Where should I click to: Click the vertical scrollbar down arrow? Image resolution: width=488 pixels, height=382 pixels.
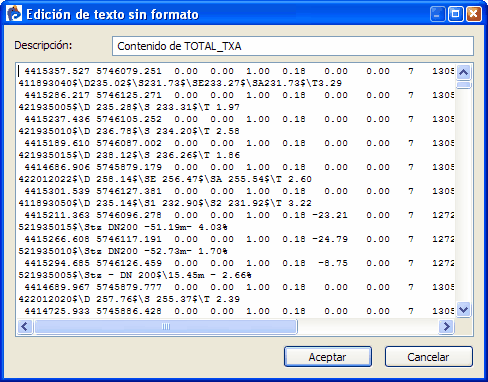tap(464, 310)
